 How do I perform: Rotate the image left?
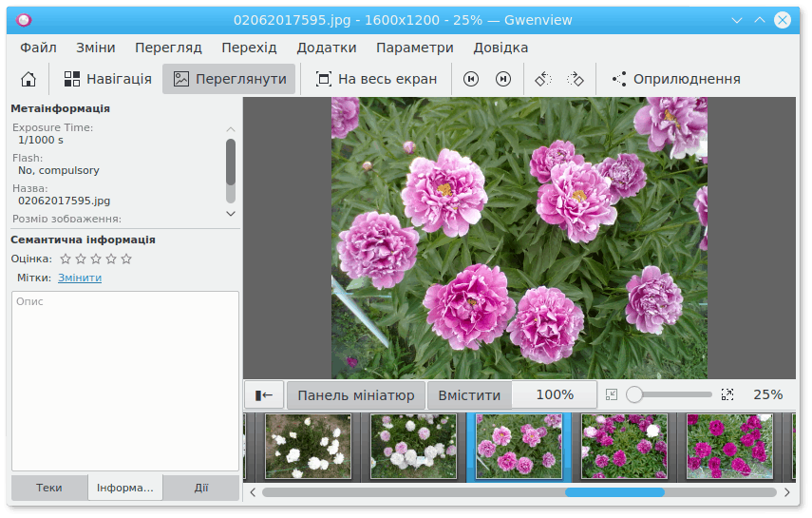point(542,79)
